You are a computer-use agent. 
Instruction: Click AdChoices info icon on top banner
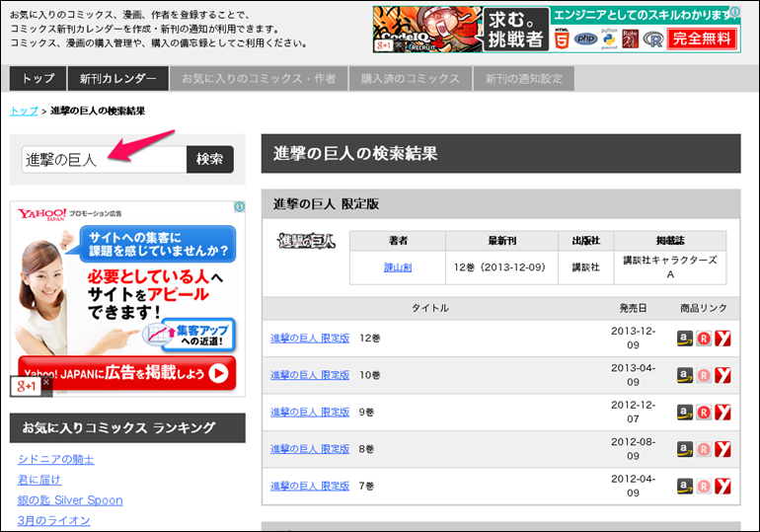pos(734,13)
